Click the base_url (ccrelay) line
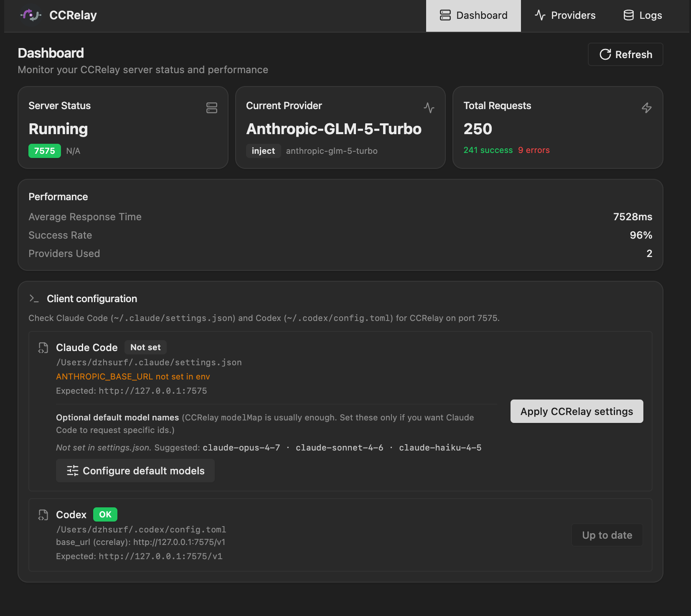This screenshot has height=616, width=691. point(141,542)
